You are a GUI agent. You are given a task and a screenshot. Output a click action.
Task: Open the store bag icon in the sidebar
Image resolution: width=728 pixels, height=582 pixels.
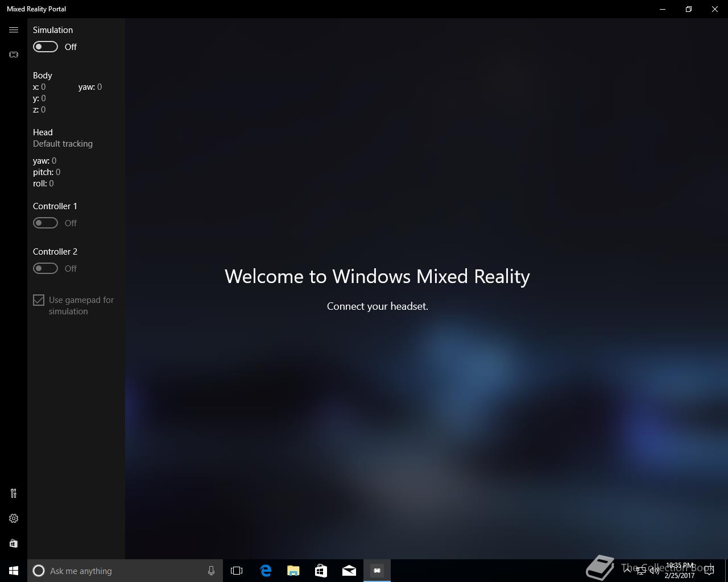[14, 543]
